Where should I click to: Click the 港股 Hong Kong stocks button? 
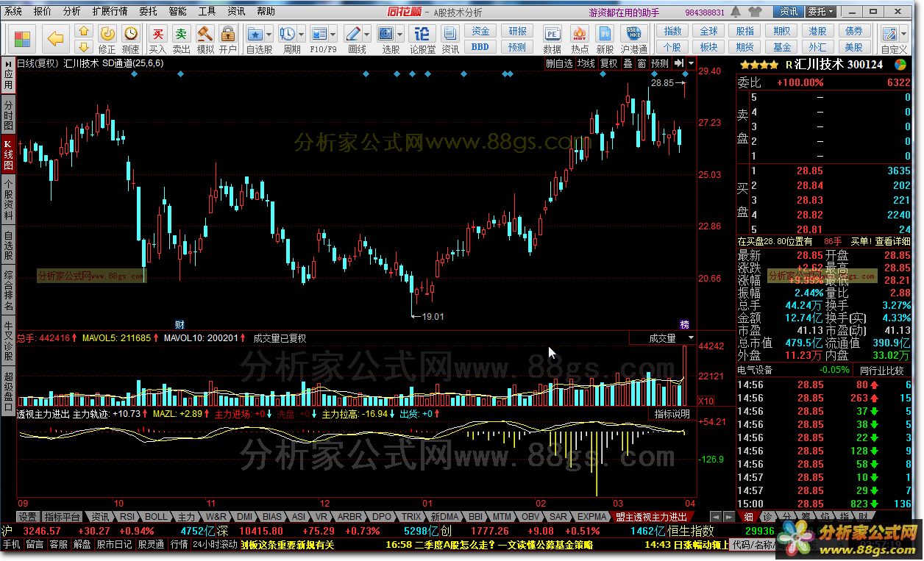[x=817, y=31]
